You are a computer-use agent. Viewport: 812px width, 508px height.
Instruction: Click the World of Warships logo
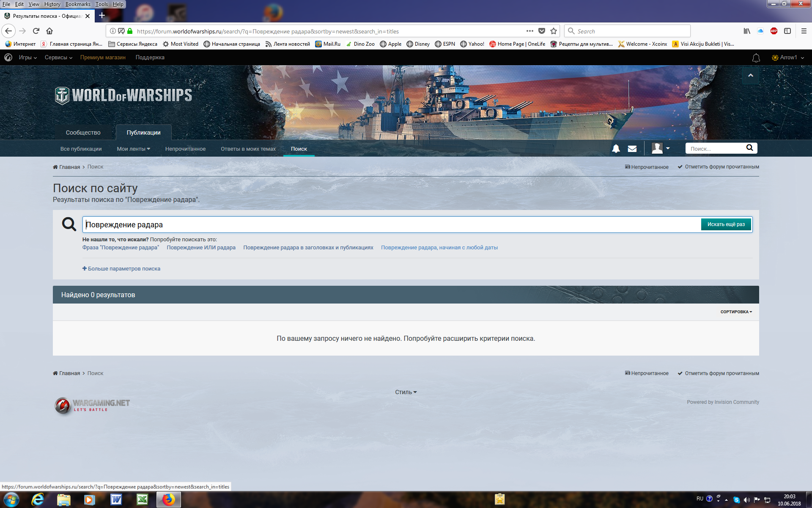pos(123,95)
